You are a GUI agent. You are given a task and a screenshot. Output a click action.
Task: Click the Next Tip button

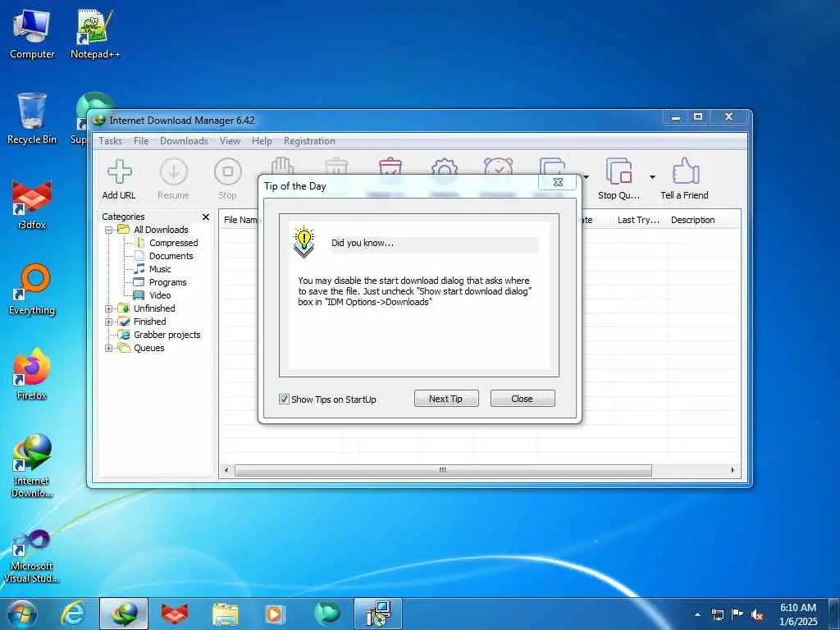445,399
